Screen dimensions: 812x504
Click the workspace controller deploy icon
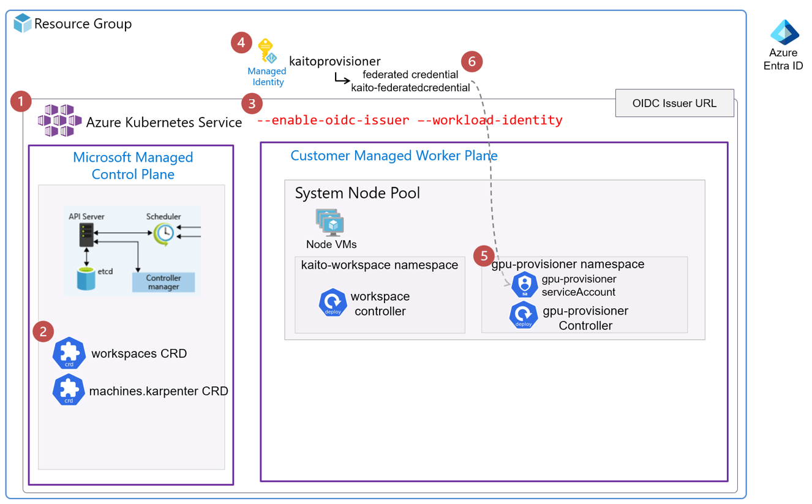click(x=333, y=303)
